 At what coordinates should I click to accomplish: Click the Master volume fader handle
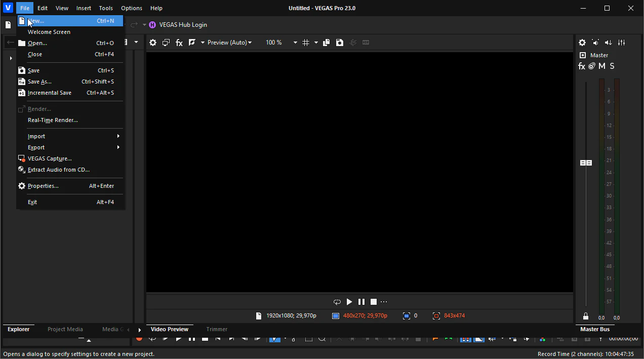pos(586,163)
